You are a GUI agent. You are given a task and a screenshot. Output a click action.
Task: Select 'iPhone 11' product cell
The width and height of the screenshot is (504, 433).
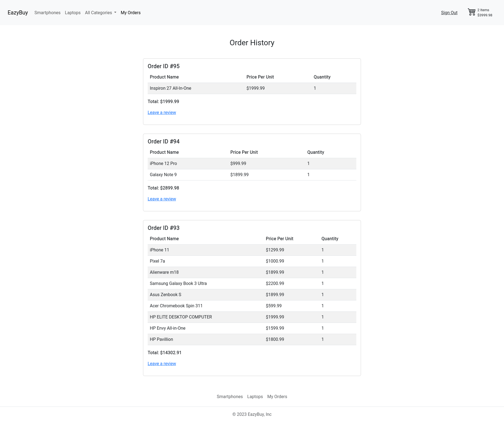(x=206, y=250)
